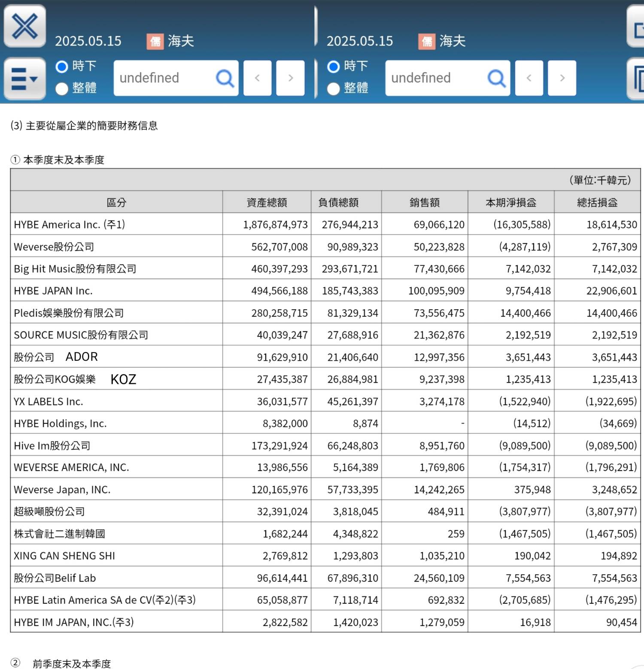Click HYBE IM JAPAN value 90,454
This screenshot has width=644, height=669.
coord(622,622)
